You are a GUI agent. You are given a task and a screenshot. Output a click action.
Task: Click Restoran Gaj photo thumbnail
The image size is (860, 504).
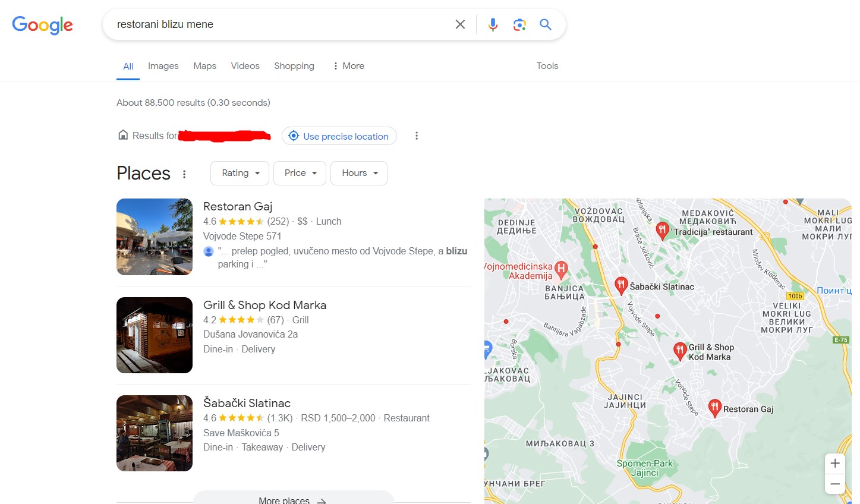click(155, 237)
